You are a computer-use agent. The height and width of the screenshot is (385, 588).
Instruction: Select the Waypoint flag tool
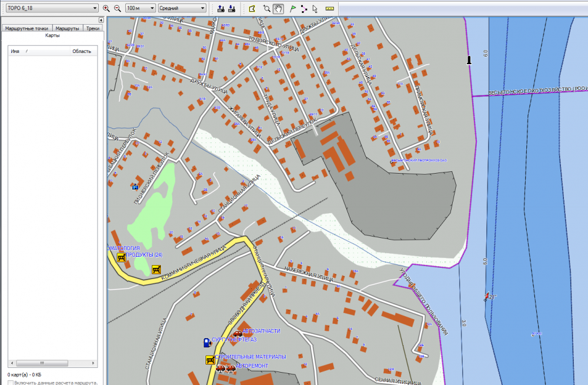(x=293, y=9)
